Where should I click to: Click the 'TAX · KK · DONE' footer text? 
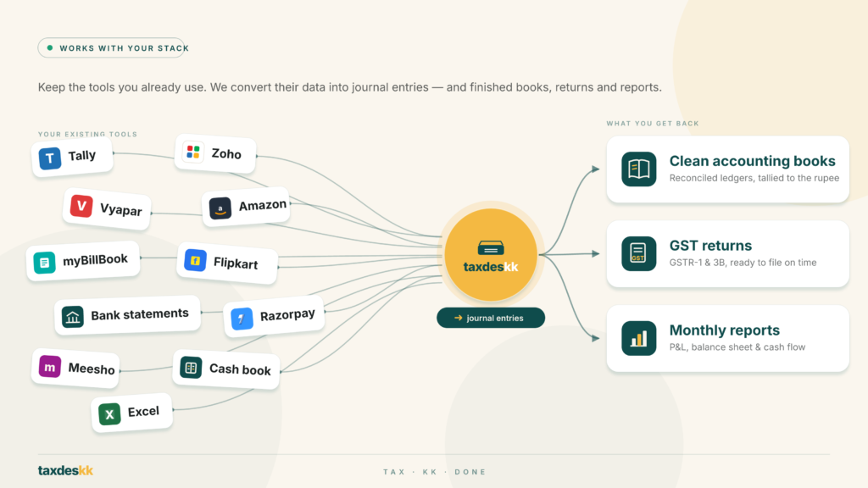(x=435, y=472)
